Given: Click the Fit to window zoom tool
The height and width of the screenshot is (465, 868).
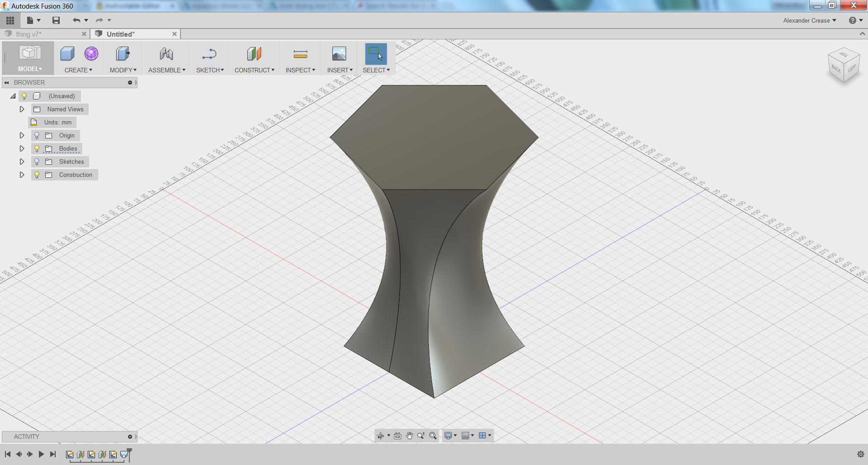Looking at the screenshot, I should pyautogui.click(x=433, y=436).
